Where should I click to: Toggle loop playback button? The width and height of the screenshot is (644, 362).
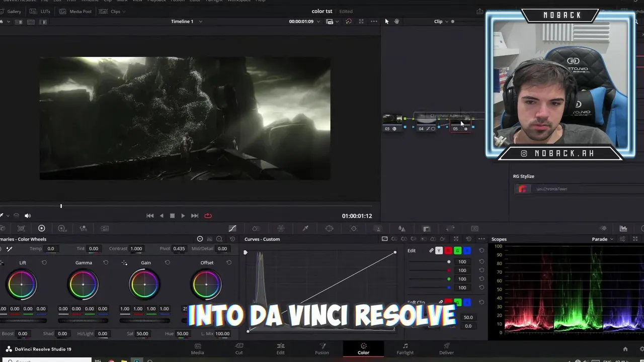[x=208, y=216]
